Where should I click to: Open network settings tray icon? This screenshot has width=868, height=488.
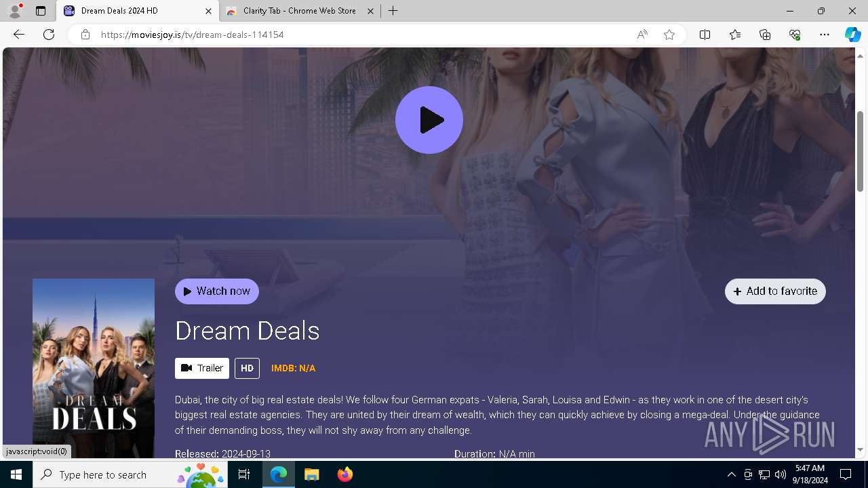(x=764, y=474)
